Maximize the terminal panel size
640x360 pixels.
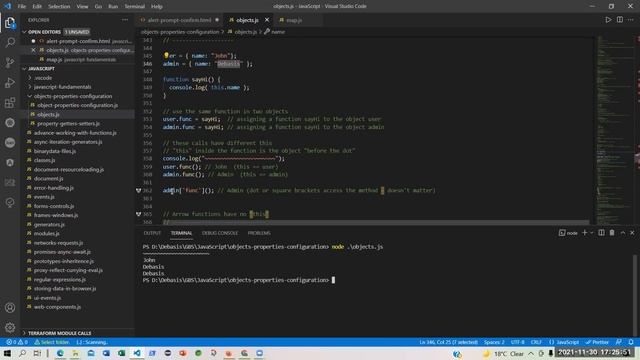coord(623,233)
